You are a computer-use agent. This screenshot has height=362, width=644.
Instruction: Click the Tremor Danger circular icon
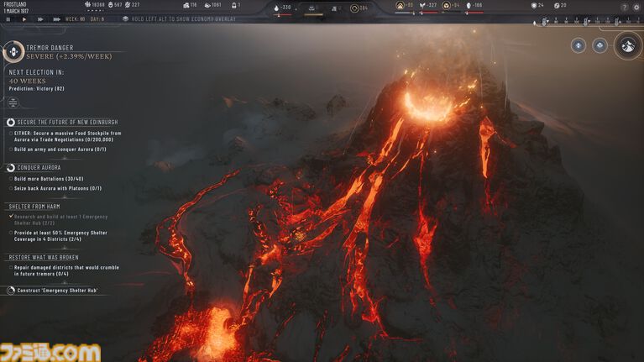click(x=13, y=52)
